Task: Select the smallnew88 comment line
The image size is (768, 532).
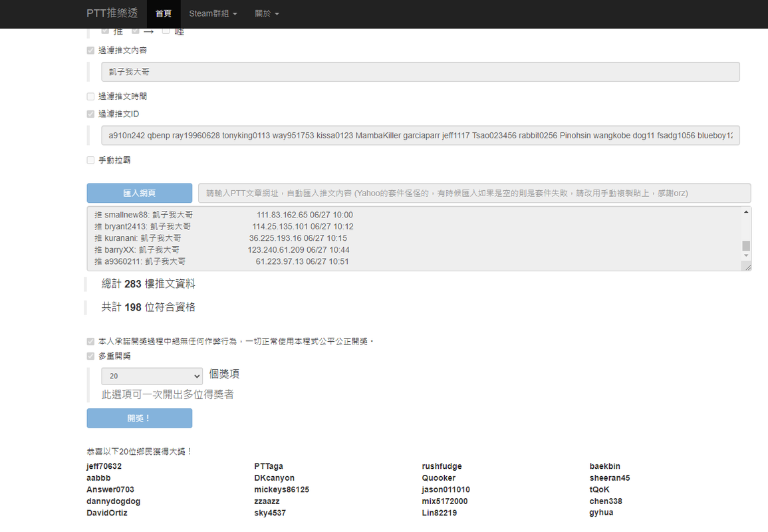Action: (x=223, y=215)
